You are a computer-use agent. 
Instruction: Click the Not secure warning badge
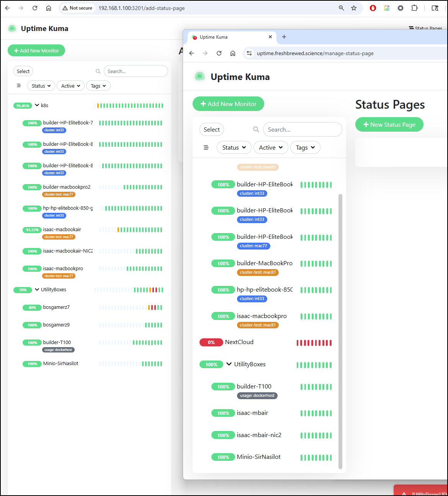[x=78, y=8]
